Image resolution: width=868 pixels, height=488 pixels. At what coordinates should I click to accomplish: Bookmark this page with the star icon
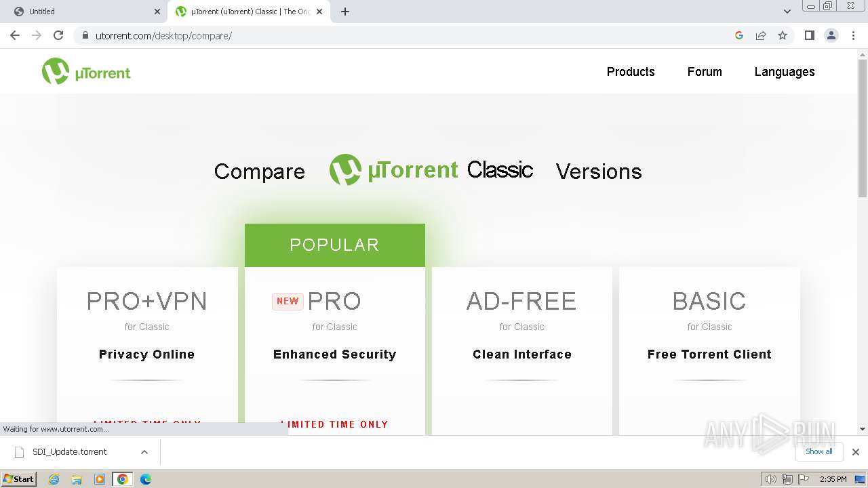[783, 35]
